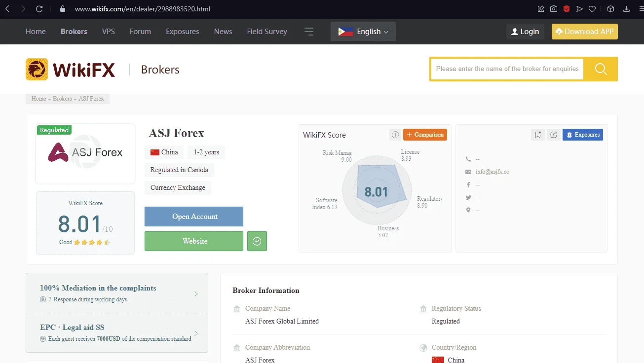Click the broker name search field
This screenshot has width=644, height=363.
507,69
